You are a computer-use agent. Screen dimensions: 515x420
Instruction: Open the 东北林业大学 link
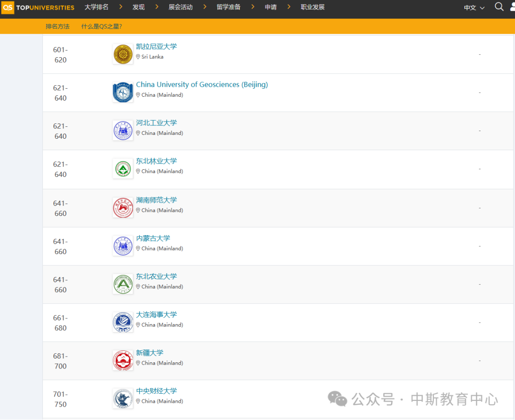coord(156,161)
